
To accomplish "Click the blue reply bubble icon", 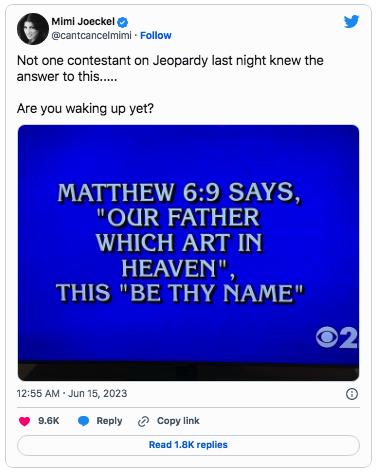I will pos(83,421).
